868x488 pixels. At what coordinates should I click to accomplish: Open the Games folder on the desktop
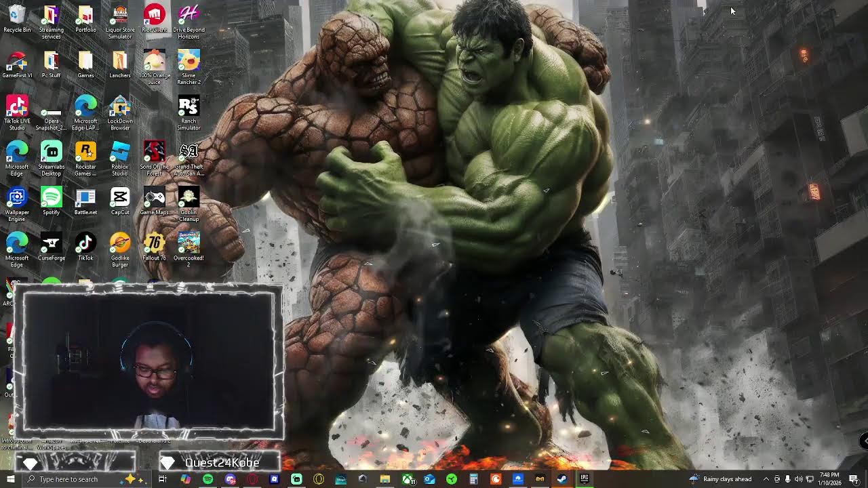85,65
